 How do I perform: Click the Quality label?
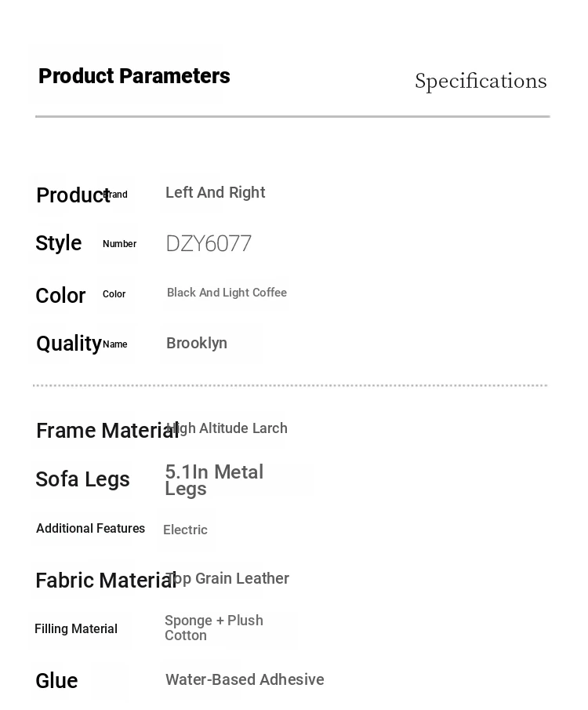click(x=69, y=344)
